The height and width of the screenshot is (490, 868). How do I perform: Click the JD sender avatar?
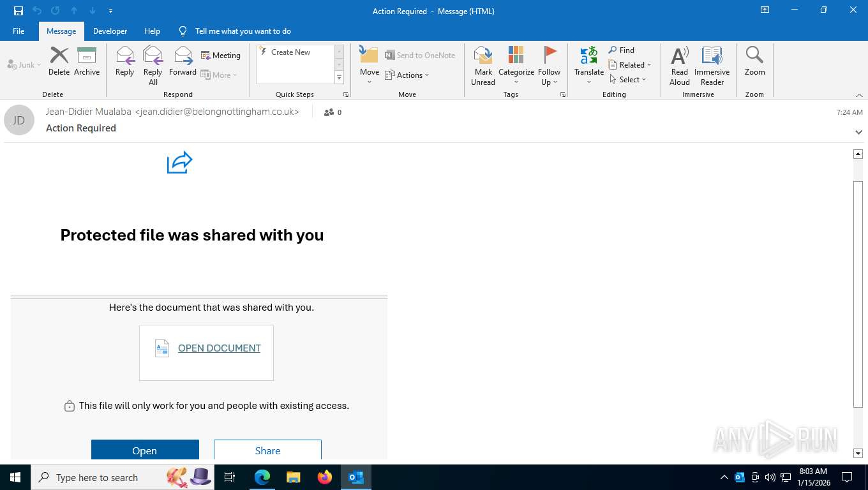19,120
